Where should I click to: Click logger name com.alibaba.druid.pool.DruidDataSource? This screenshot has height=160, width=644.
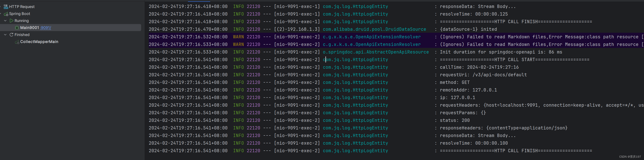tap(374, 29)
